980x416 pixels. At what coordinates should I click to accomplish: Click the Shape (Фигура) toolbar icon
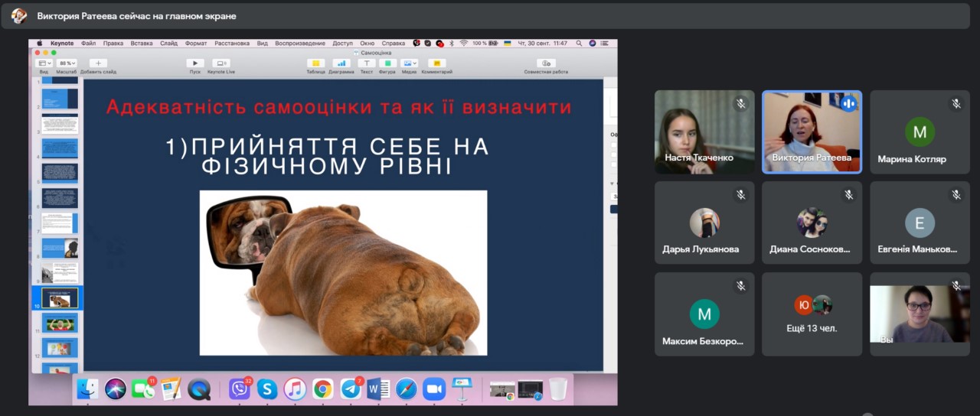click(387, 63)
